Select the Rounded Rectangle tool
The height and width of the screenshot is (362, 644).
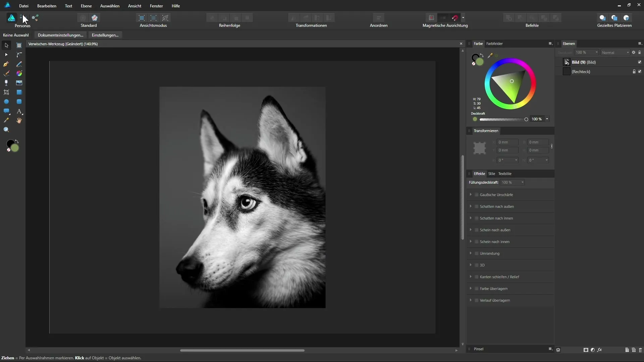click(x=19, y=102)
